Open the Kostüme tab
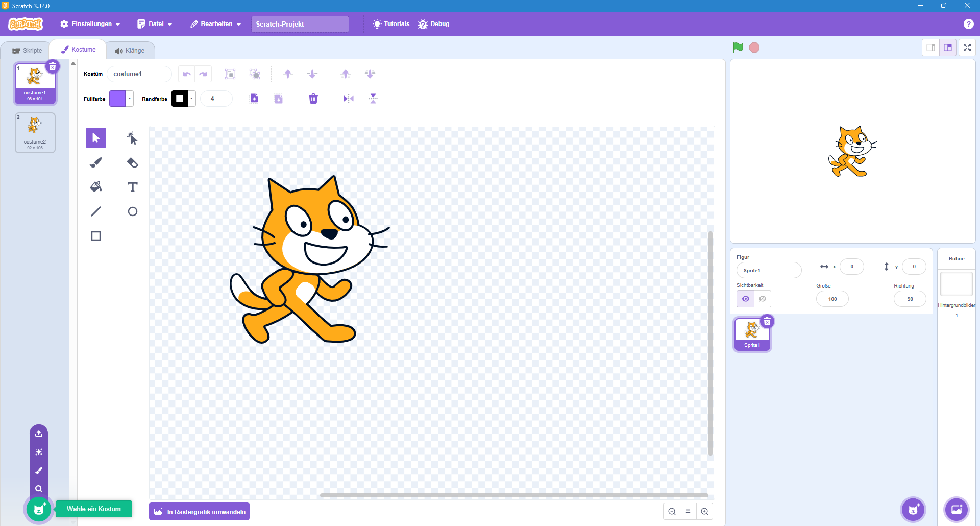Image resolution: width=980 pixels, height=526 pixels. pyautogui.click(x=79, y=50)
